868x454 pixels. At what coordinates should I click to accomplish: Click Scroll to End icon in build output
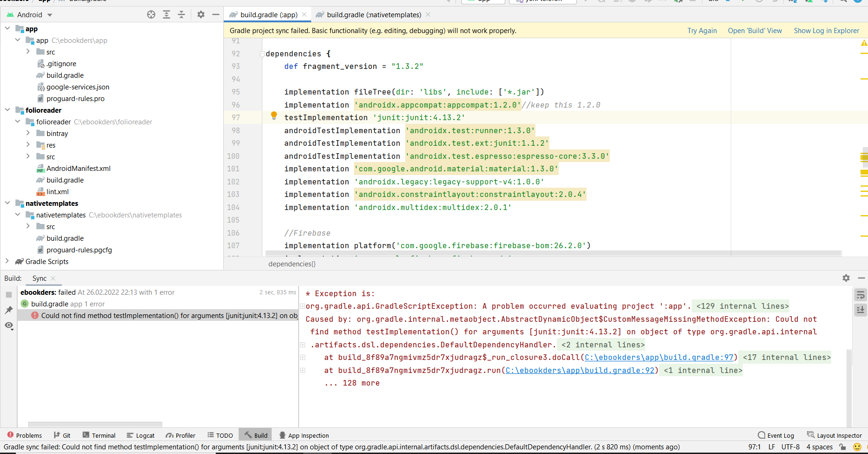pos(861,310)
